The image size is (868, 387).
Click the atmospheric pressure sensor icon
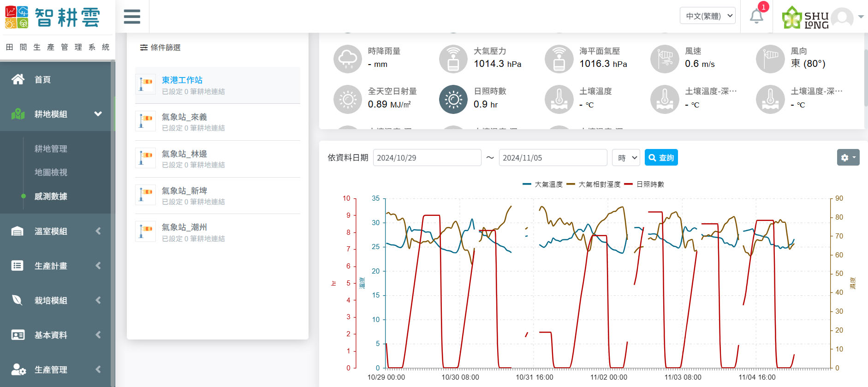453,59
